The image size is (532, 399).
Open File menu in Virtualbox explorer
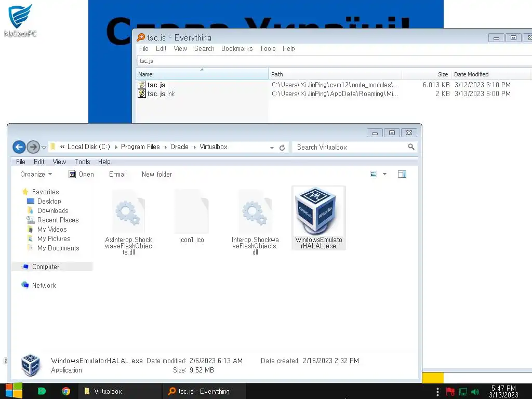[x=20, y=162]
